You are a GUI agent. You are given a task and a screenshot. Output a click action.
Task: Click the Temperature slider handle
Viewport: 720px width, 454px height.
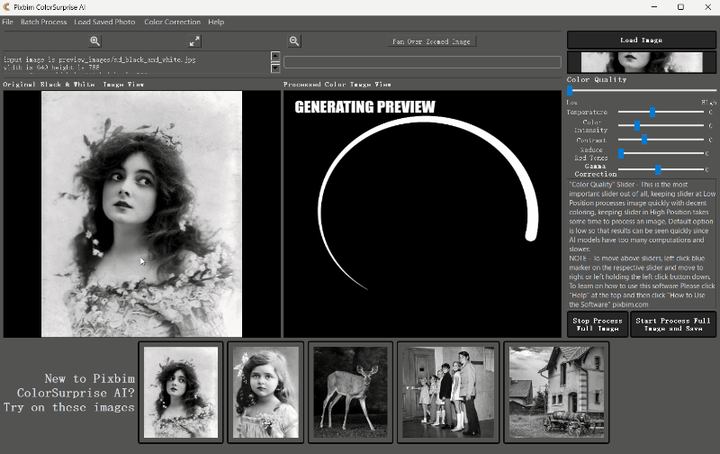coord(653,113)
